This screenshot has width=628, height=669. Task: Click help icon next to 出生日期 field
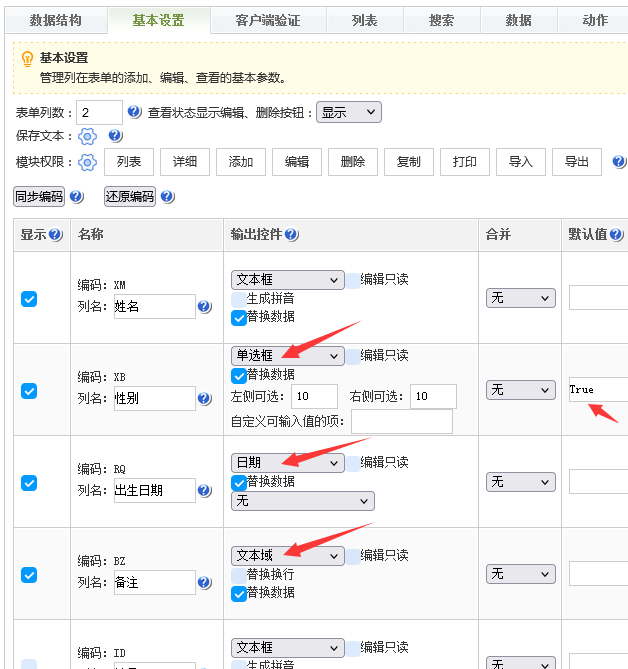coord(205,491)
